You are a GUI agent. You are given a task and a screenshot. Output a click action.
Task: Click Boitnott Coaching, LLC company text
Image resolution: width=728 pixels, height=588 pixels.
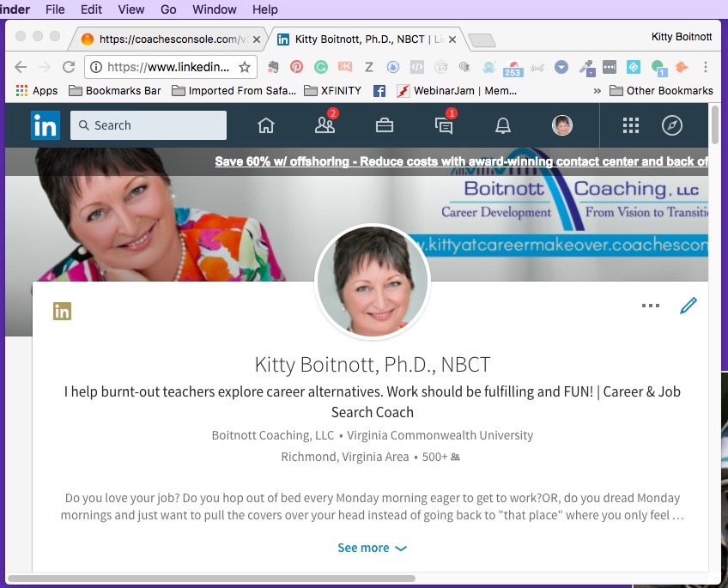point(272,435)
